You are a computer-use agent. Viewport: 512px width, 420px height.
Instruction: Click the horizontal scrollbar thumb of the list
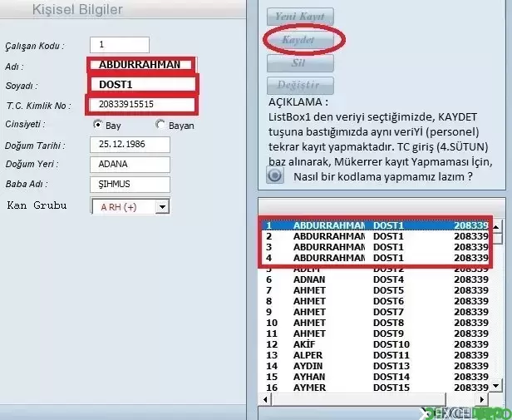[x=358, y=399]
